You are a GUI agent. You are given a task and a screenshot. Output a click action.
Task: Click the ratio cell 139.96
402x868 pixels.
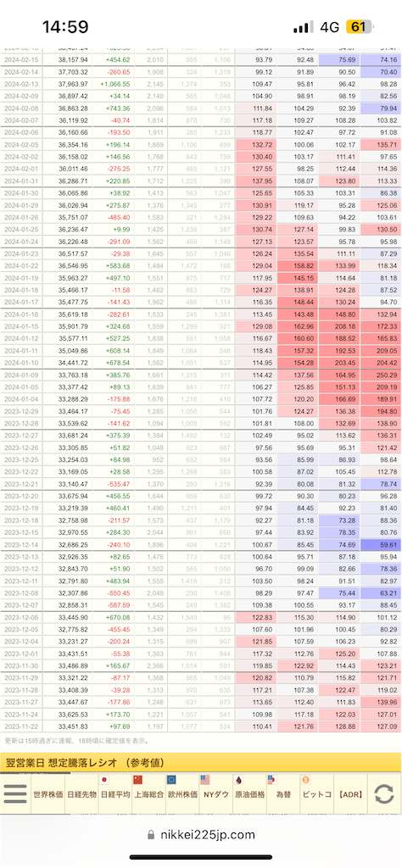click(x=381, y=700)
